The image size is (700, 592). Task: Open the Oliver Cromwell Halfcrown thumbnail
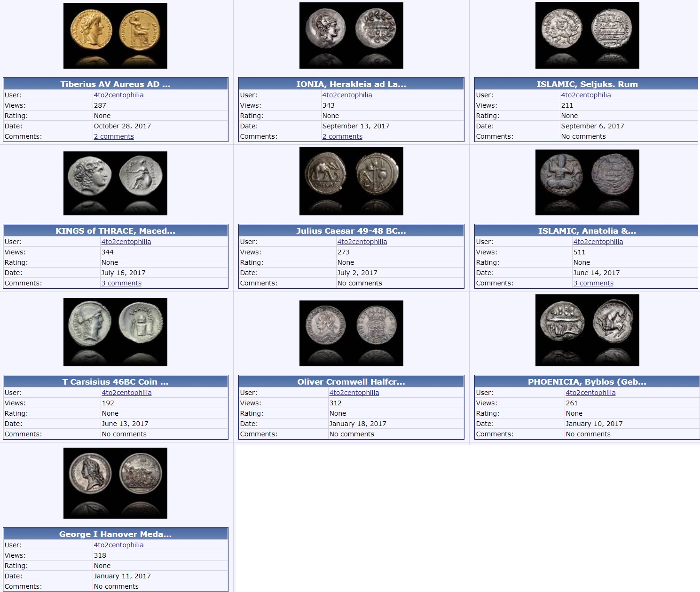click(351, 333)
